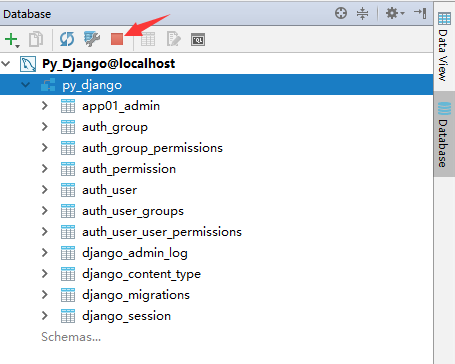Hide the Database panel with arrow icon
Screen dimensions: 455x364
click(420, 13)
